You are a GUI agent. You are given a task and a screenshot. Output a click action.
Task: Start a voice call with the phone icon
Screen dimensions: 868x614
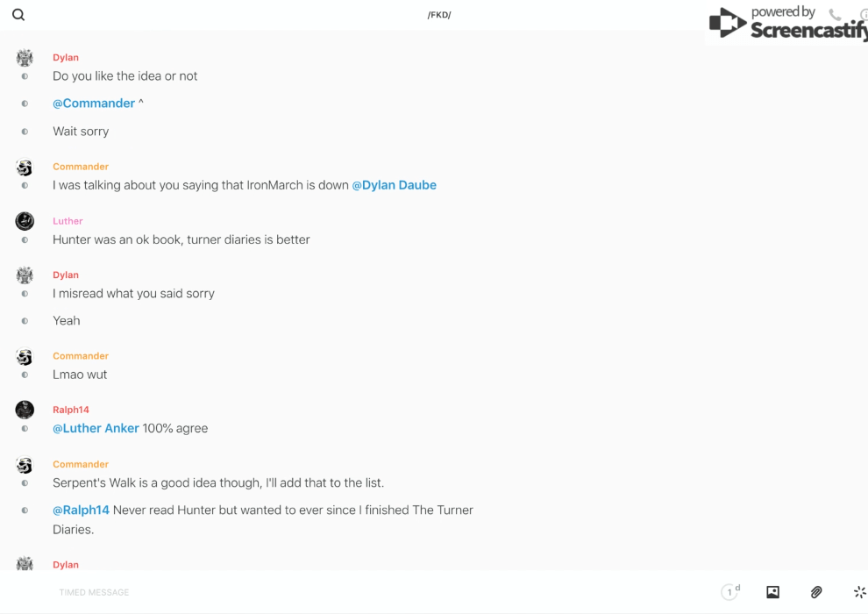tap(835, 15)
